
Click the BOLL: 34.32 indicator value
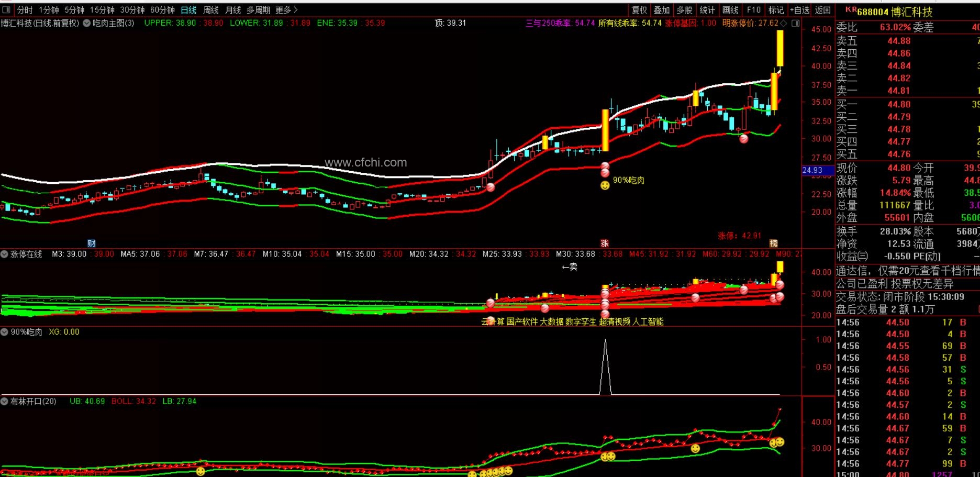click(x=134, y=401)
